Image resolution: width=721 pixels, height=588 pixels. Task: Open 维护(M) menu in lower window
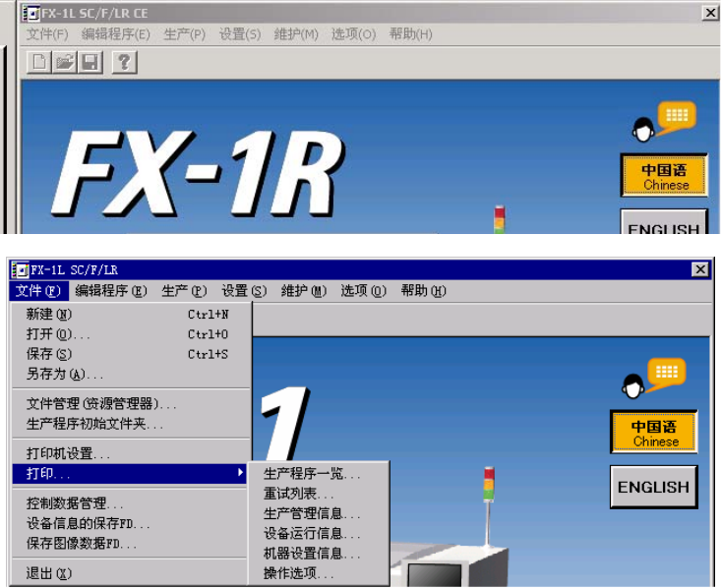(x=304, y=290)
